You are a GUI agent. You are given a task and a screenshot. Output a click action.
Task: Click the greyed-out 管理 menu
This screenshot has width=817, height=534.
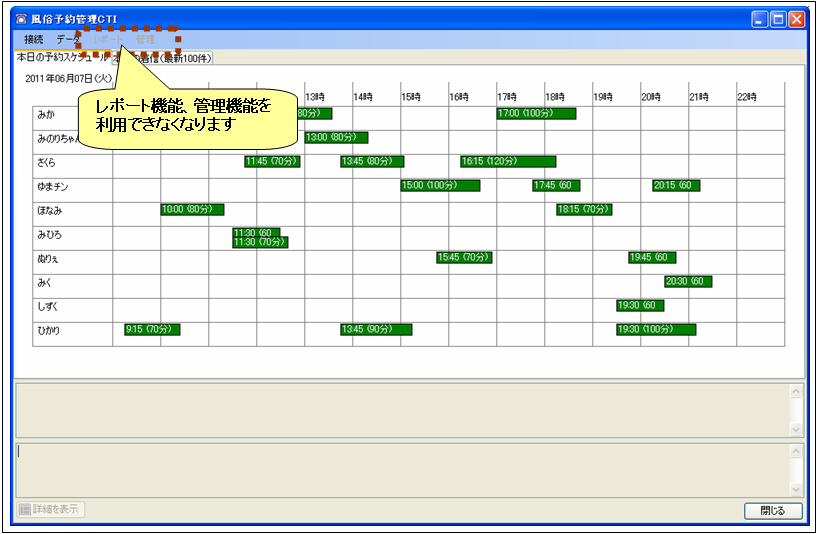(146, 40)
